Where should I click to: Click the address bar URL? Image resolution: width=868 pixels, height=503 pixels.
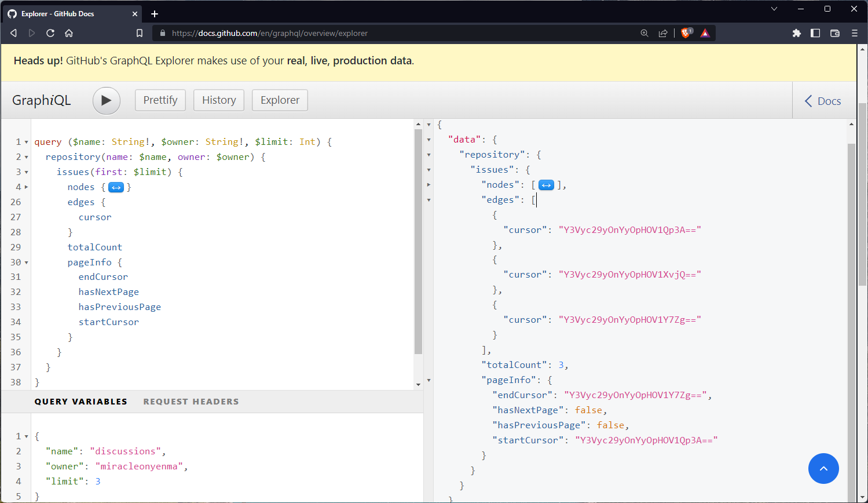[x=270, y=33]
